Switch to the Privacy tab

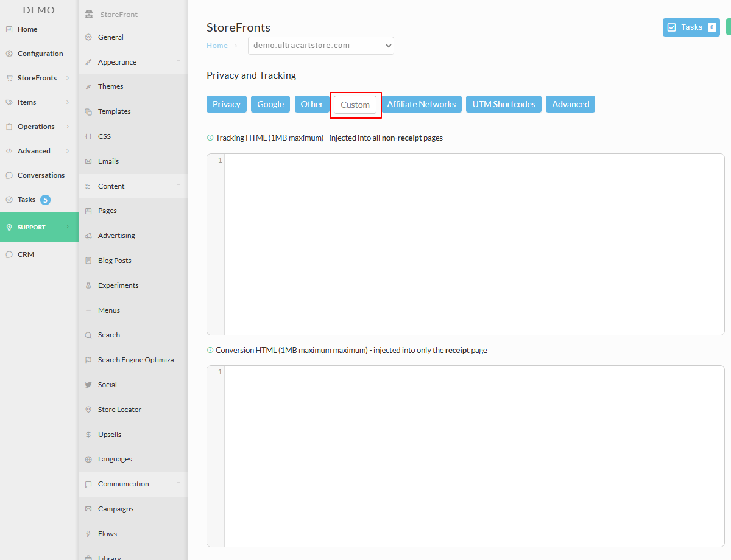pos(227,104)
